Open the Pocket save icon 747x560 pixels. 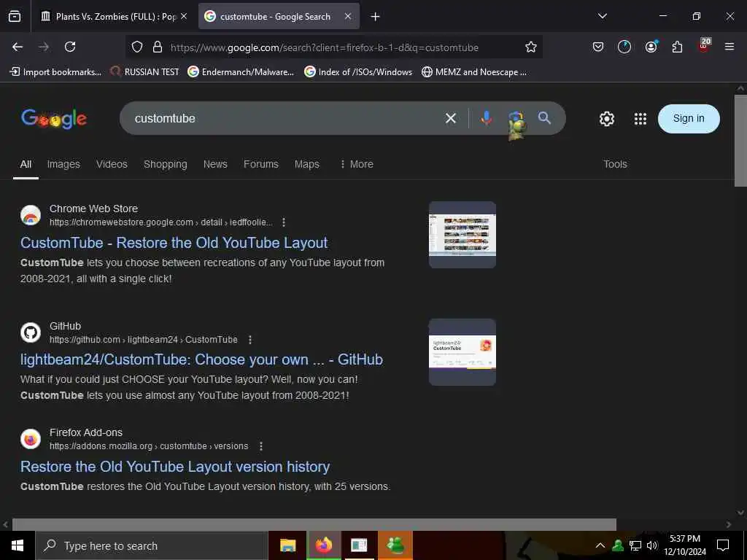coord(598,47)
